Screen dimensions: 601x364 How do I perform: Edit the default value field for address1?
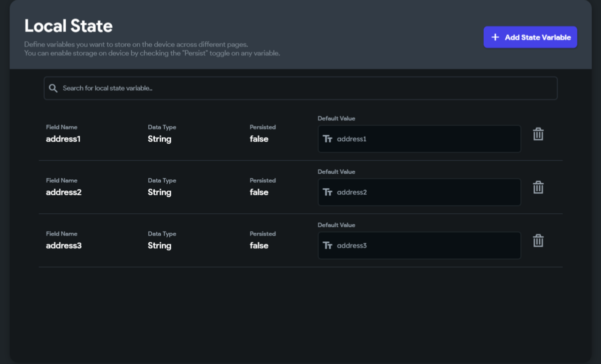click(426, 139)
